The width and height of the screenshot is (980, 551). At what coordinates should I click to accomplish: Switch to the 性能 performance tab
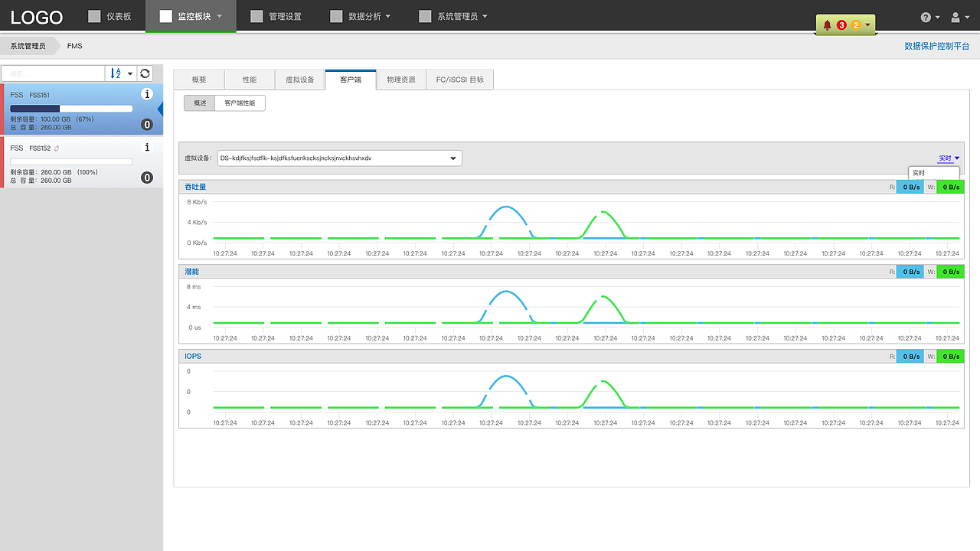click(250, 80)
